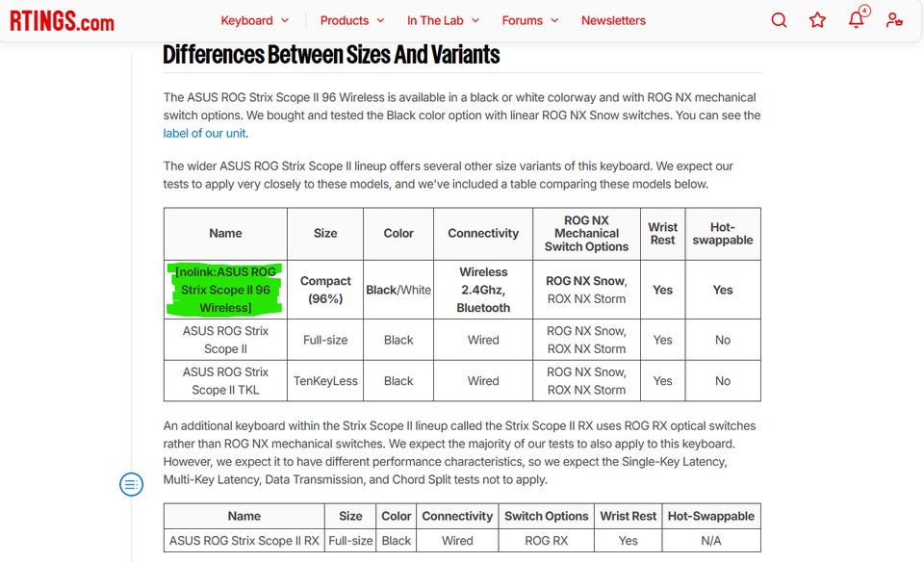
Task: Click the 'Black/White' color cell
Action: coord(398,290)
